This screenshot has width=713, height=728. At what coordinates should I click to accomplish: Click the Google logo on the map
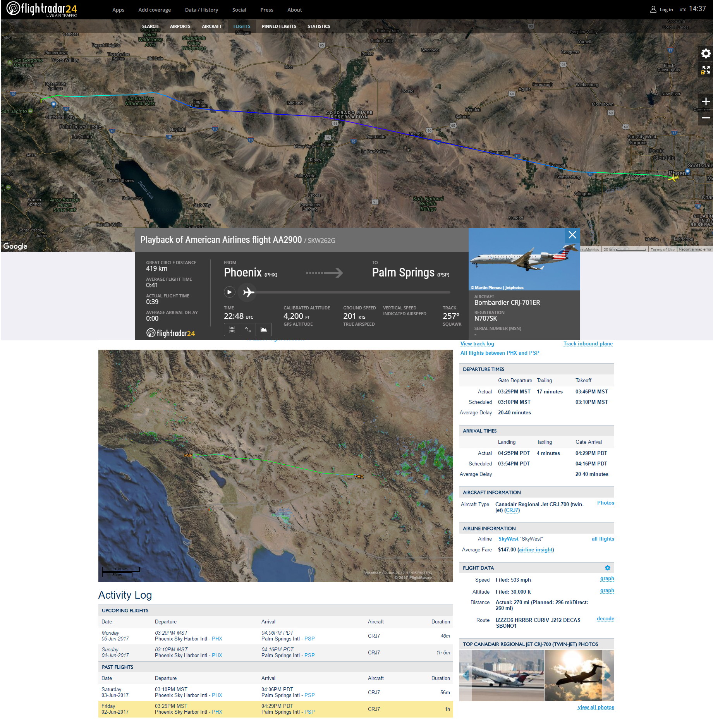coord(15,246)
